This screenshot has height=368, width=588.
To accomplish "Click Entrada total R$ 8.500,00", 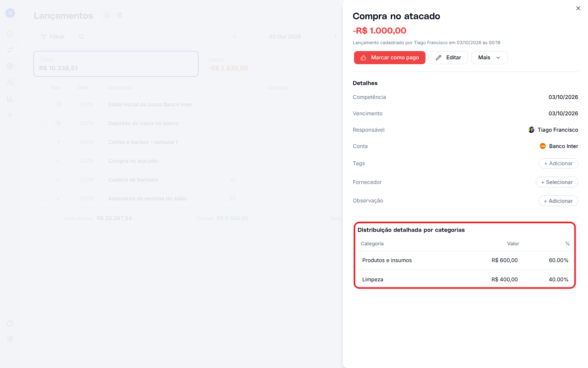I will coord(232,218).
